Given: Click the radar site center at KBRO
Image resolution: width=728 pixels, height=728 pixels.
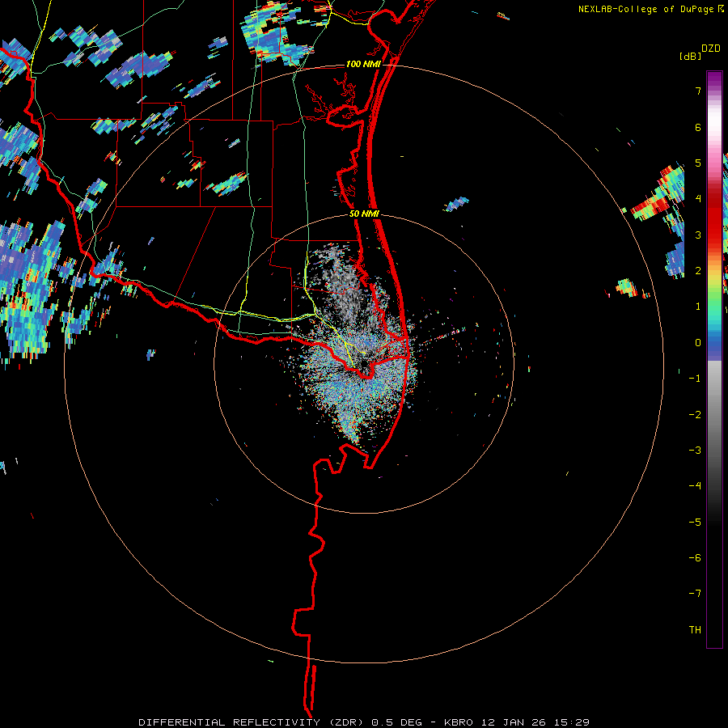Looking at the screenshot, I should [x=364, y=364].
